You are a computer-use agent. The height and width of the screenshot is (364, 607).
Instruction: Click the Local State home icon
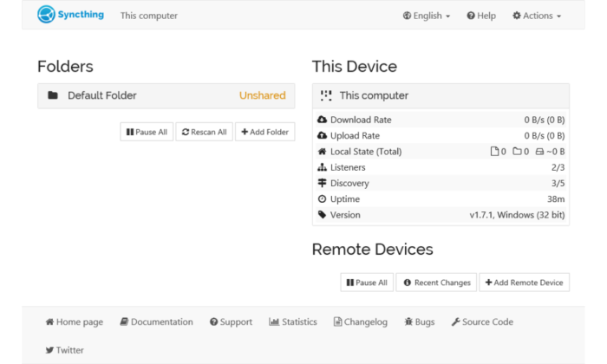(x=322, y=152)
